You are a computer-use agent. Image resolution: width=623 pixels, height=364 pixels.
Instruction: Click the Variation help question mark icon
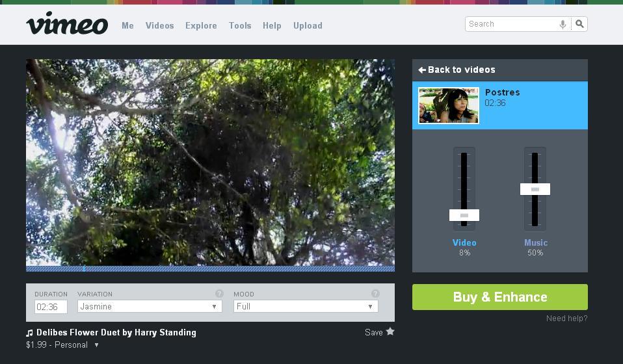point(219,294)
